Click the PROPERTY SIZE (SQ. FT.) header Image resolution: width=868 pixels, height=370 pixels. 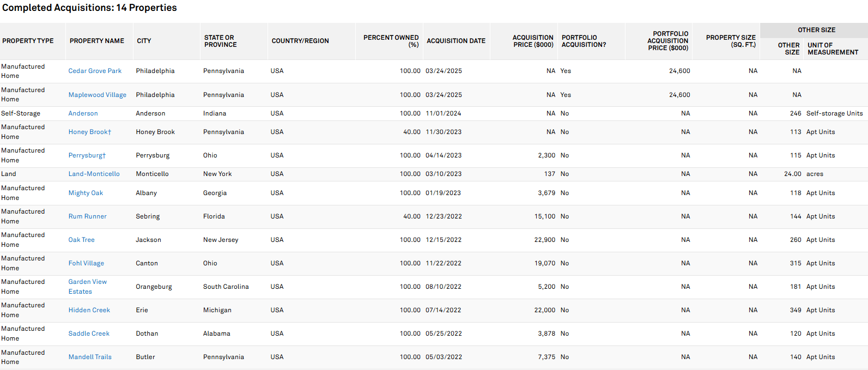pos(731,41)
